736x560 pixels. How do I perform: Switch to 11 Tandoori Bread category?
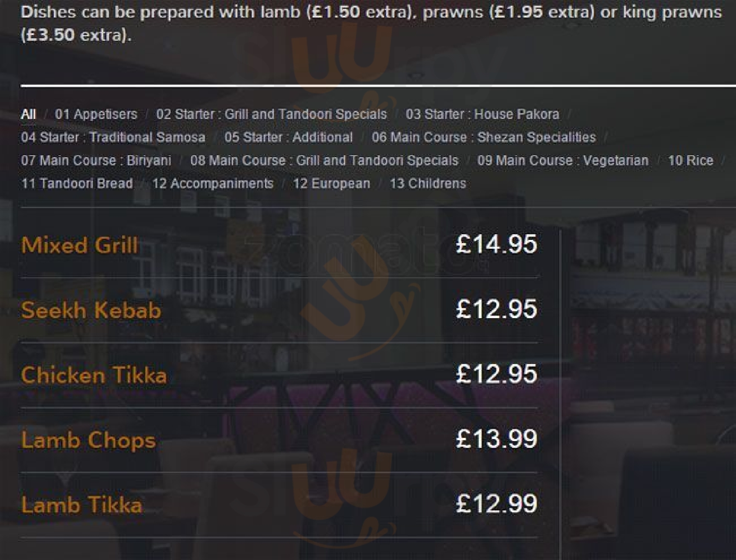tap(77, 184)
